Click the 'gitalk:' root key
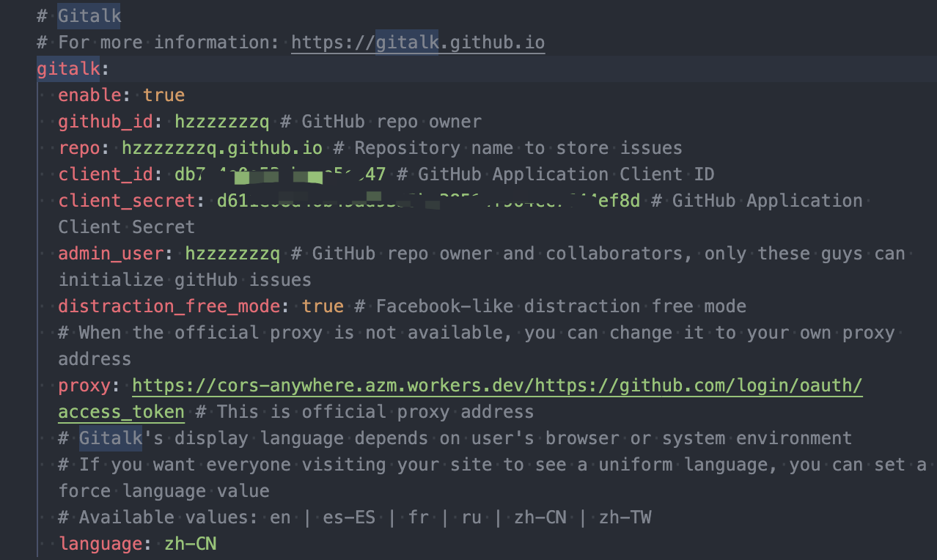937x560 pixels. click(73, 69)
